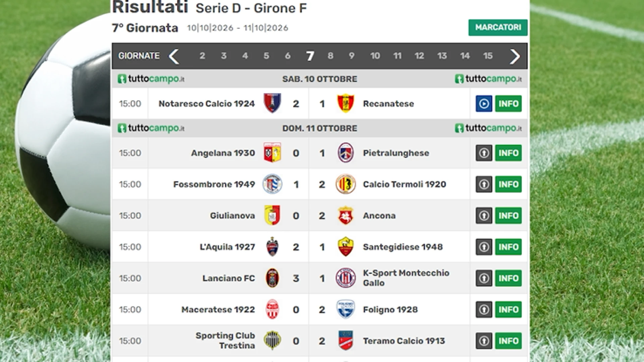Viewport: 644px width, 362px height.
Task: Open the MARCATORI button
Action: [x=498, y=27]
